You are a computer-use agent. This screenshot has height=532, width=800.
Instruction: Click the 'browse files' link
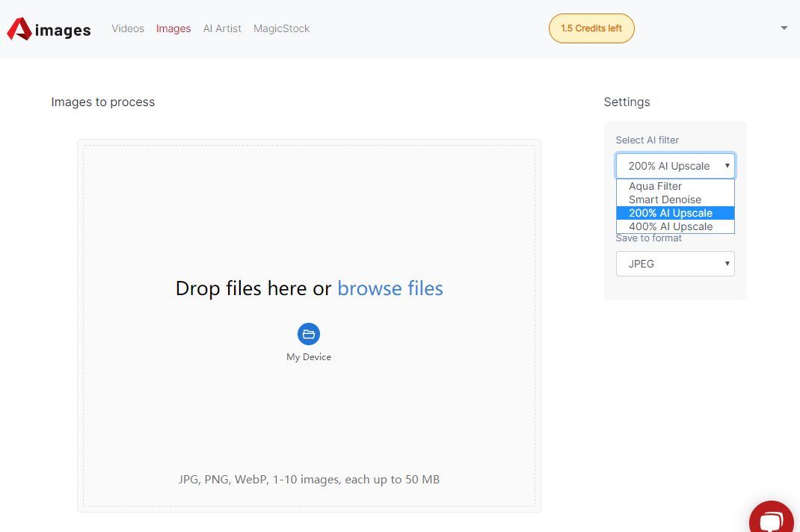[390, 288]
